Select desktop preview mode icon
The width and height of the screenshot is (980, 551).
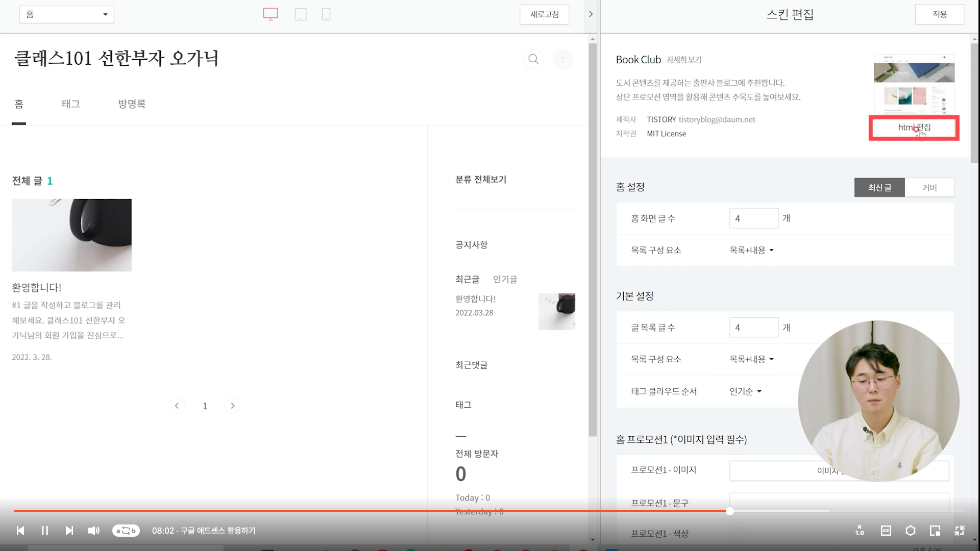[x=271, y=14]
